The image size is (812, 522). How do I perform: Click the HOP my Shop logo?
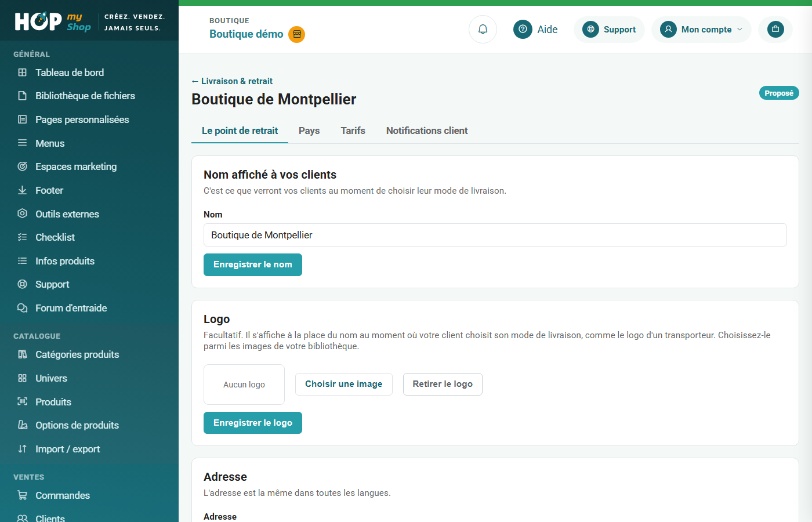pos(53,21)
